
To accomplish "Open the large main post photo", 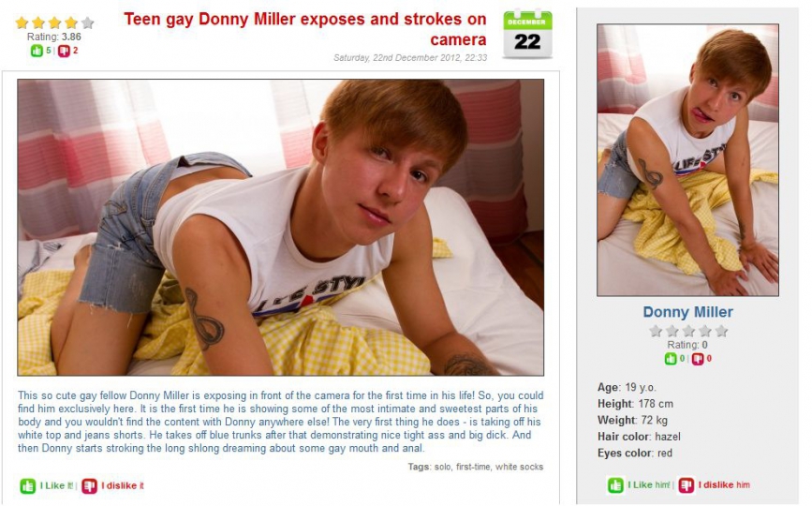I will [281, 228].
